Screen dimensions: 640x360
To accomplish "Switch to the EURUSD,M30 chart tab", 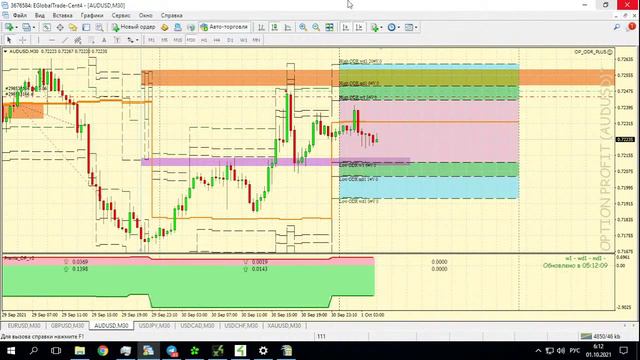I will (x=24, y=326).
